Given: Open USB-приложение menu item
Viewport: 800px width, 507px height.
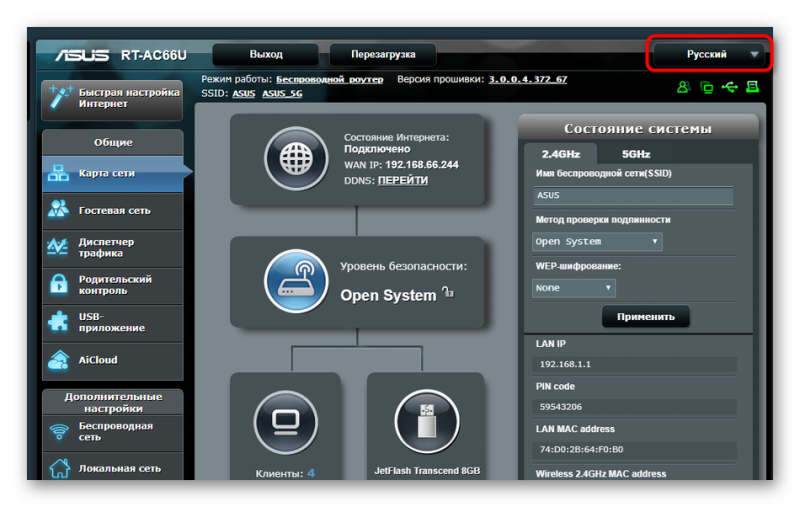Looking at the screenshot, I should pos(113,323).
